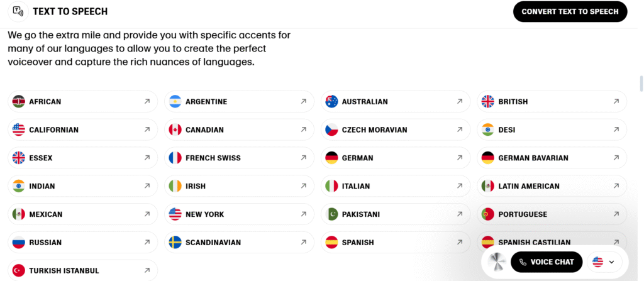Click the page vertical scrollbar thumb
The image size is (644, 281).
(641, 84)
